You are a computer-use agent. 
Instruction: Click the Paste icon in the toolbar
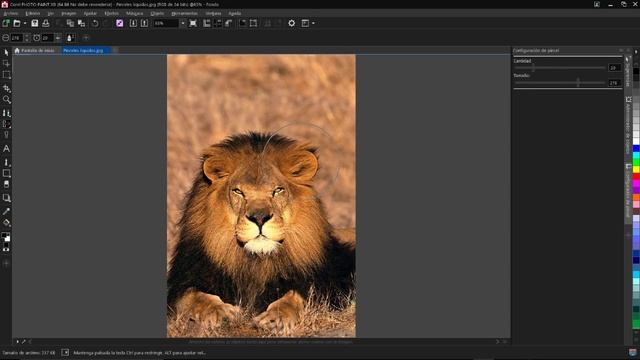click(81, 23)
